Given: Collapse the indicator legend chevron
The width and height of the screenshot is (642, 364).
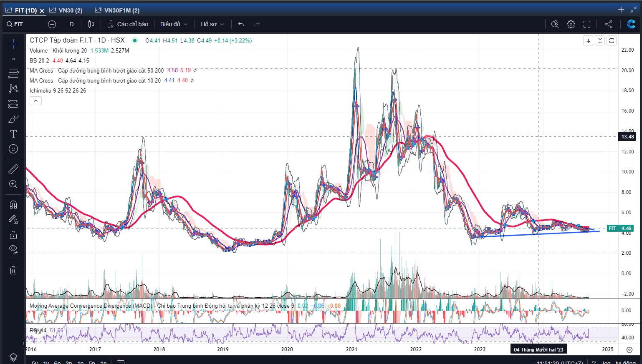Looking at the screenshot, I should (x=35, y=100).
